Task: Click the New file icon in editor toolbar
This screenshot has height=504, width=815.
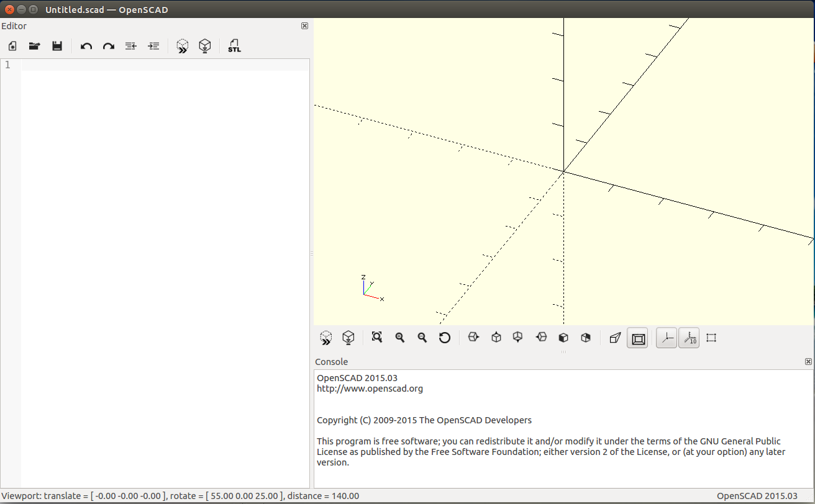Action: tap(12, 46)
